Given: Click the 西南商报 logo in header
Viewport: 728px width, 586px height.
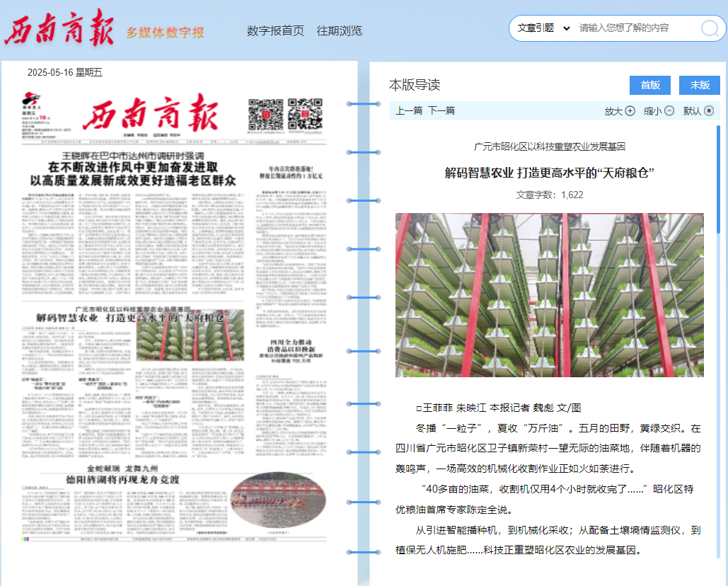Looking at the screenshot, I should (x=59, y=29).
